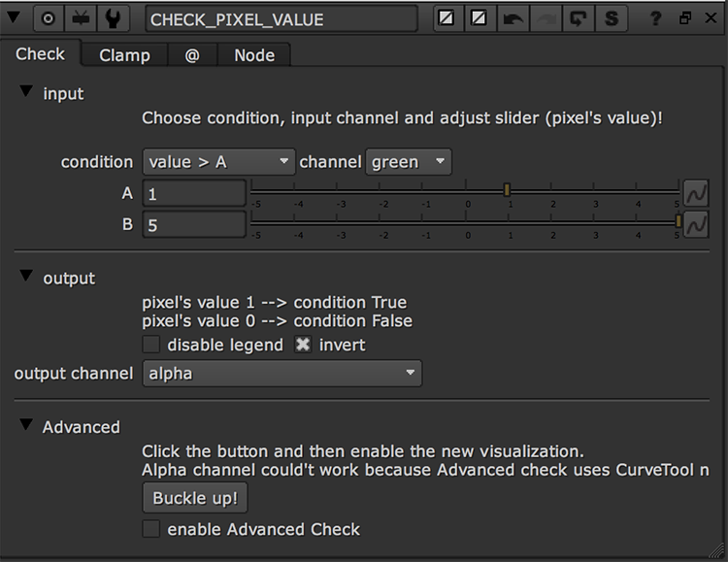Uncheck the invert checkbox

click(x=303, y=345)
